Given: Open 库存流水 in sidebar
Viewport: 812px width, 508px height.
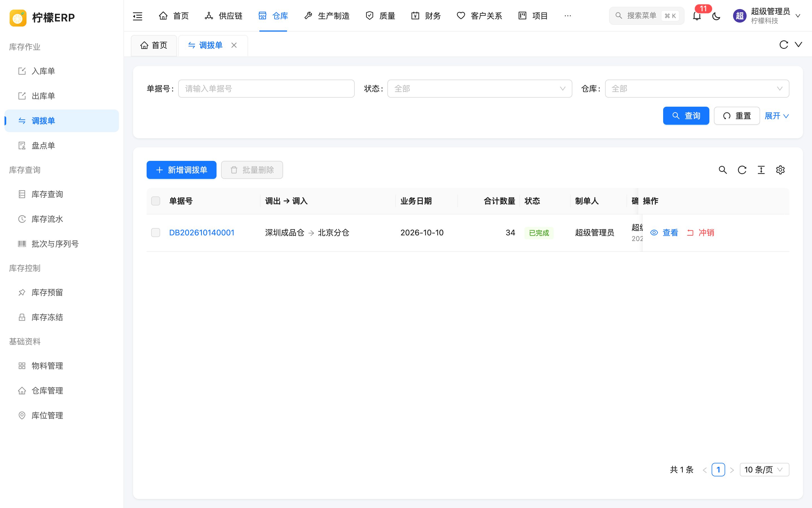Looking at the screenshot, I should click(x=62, y=219).
